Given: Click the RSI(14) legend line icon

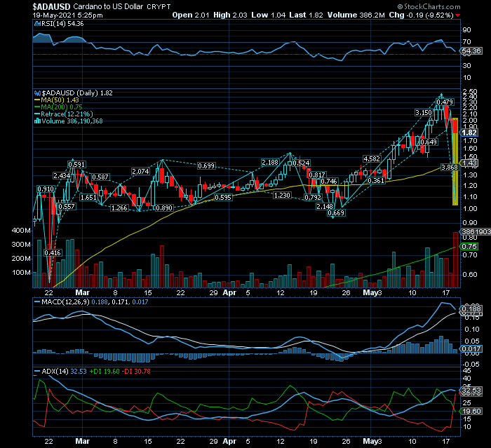Looking at the screenshot, I should [37, 23].
